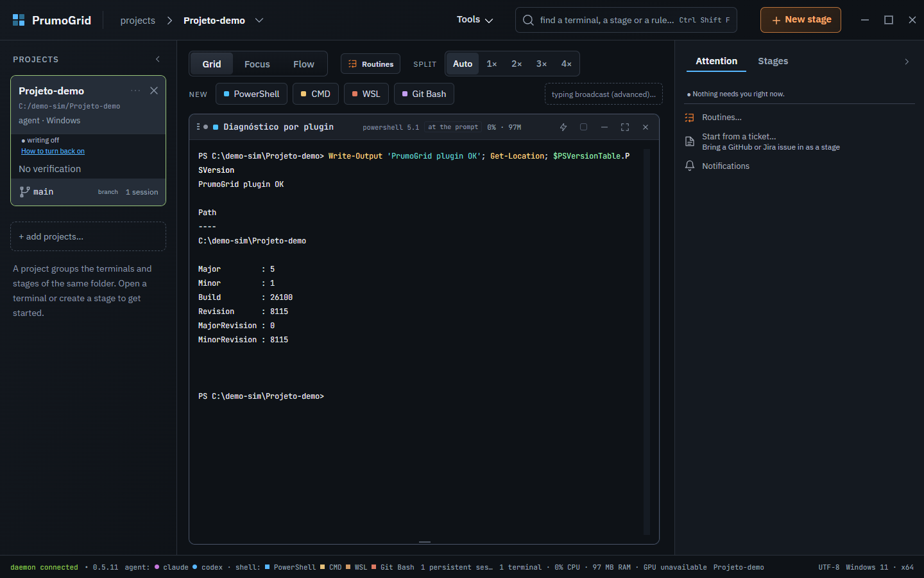Screen dimensions: 924x578
Task: Switch to Focus view
Action: coord(257,64)
